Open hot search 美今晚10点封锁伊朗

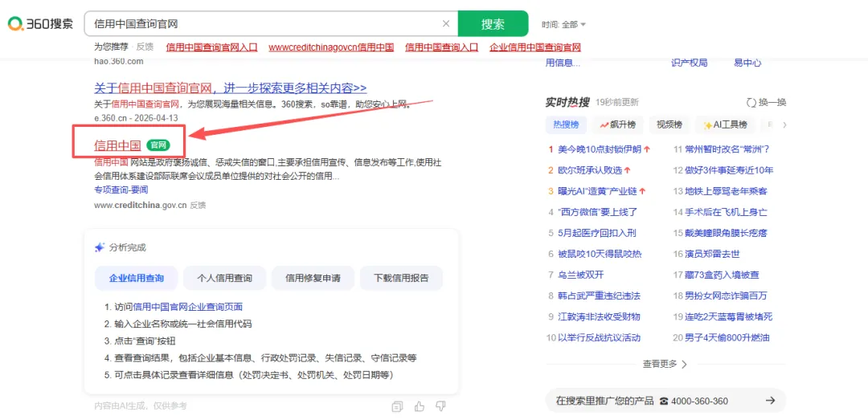point(600,149)
